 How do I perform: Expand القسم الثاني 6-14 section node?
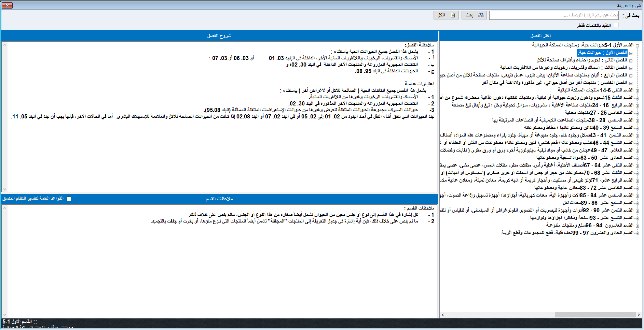click(637, 90)
